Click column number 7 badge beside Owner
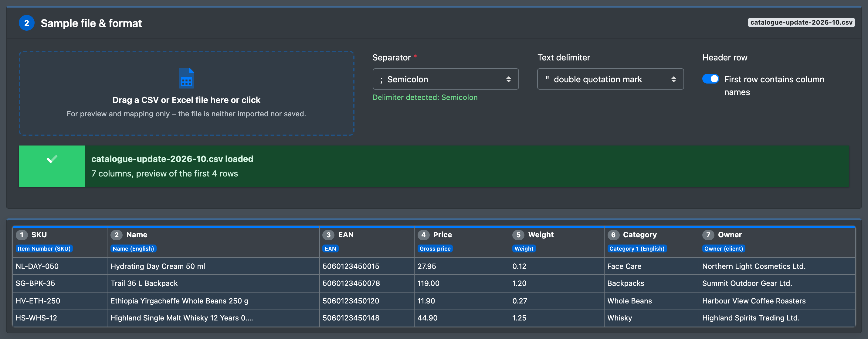 click(708, 235)
